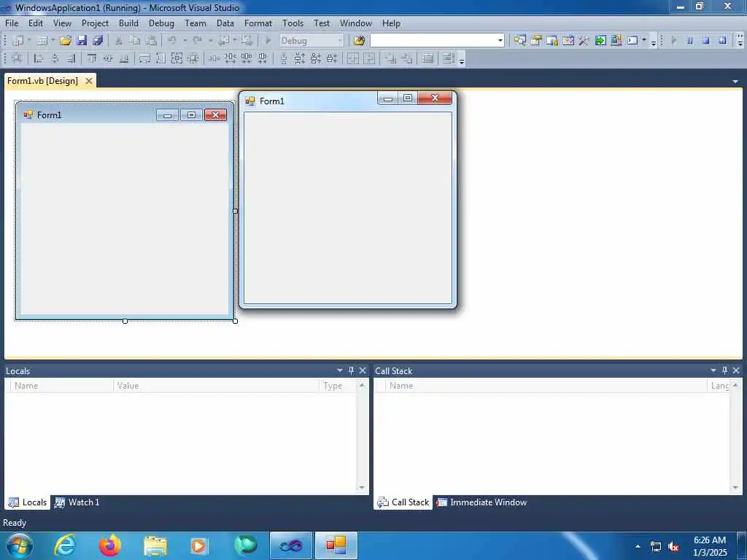The image size is (747, 560).
Task: Click the Align Bottoms layout icon
Action: pos(124,58)
